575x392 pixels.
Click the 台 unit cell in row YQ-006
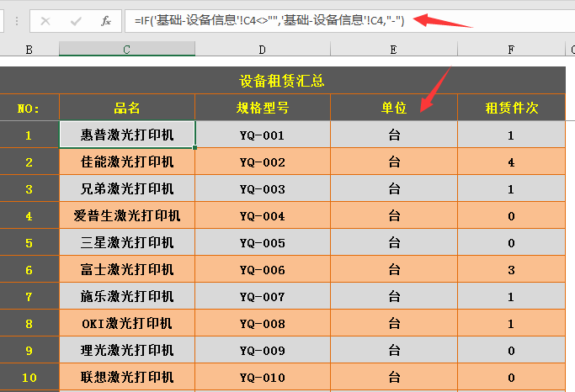[394, 269]
